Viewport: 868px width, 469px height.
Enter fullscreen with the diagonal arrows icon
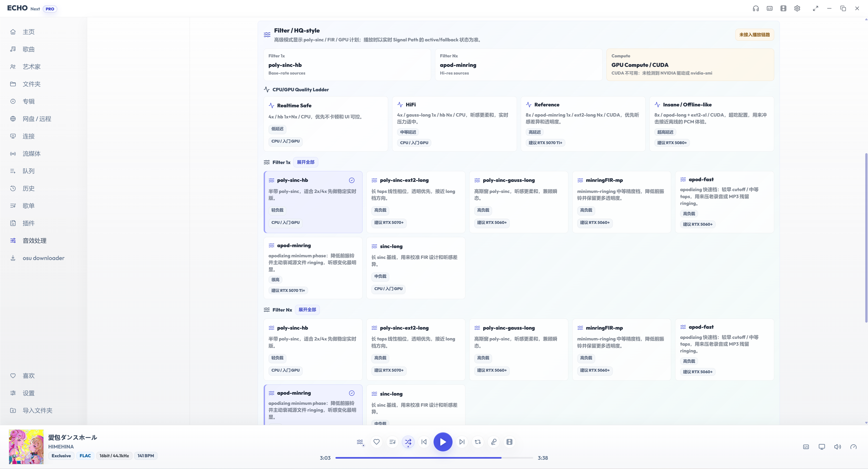click(815, 8)
